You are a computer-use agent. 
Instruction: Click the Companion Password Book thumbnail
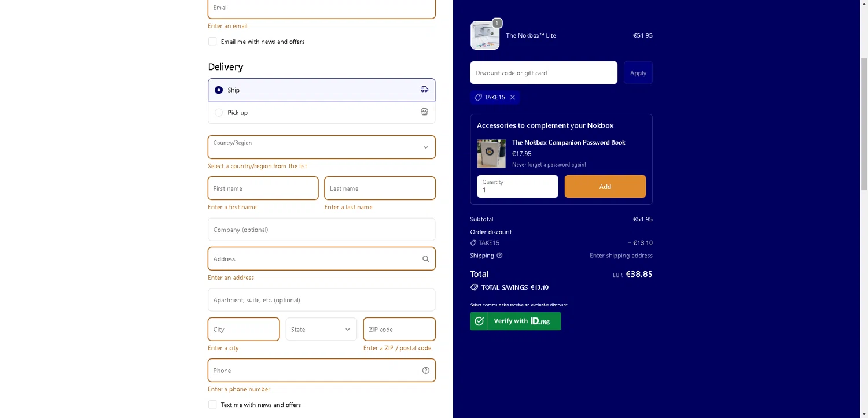coord(491,154)
